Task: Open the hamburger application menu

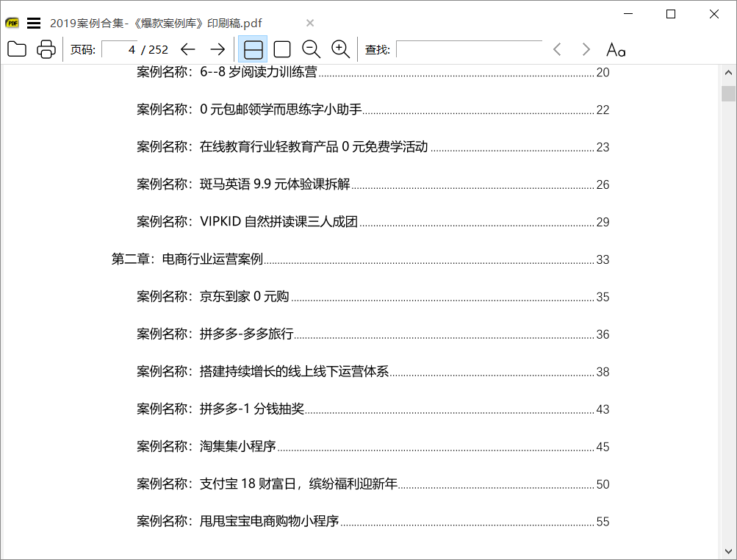Action: pos(34,22)
